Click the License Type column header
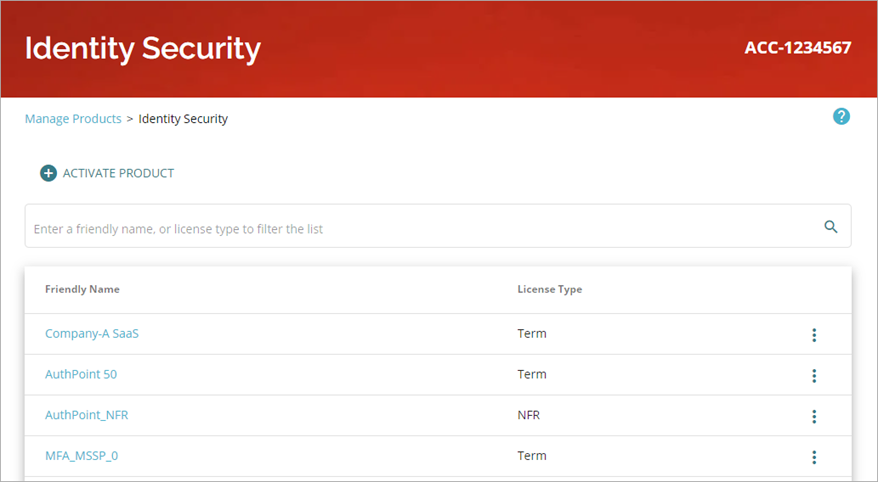This screenshot has width=878, height=482. click(549, 289)
